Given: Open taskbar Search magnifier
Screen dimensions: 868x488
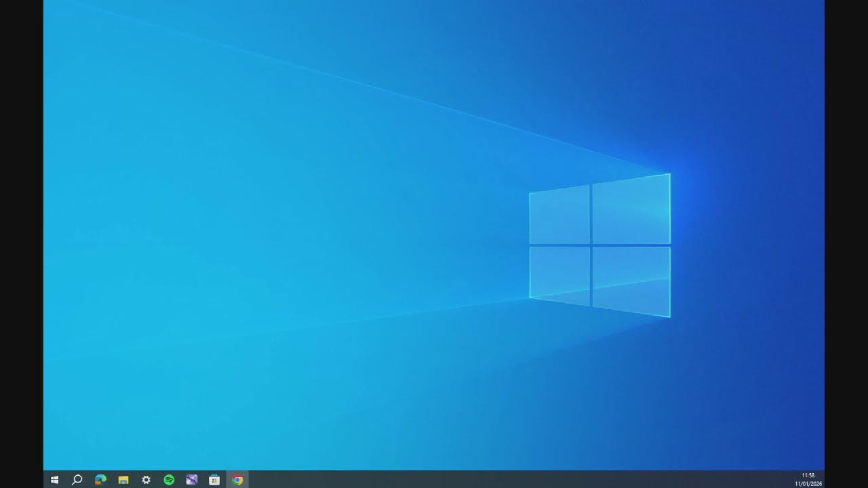Looking at the screenshot, I should pos(77,480).
